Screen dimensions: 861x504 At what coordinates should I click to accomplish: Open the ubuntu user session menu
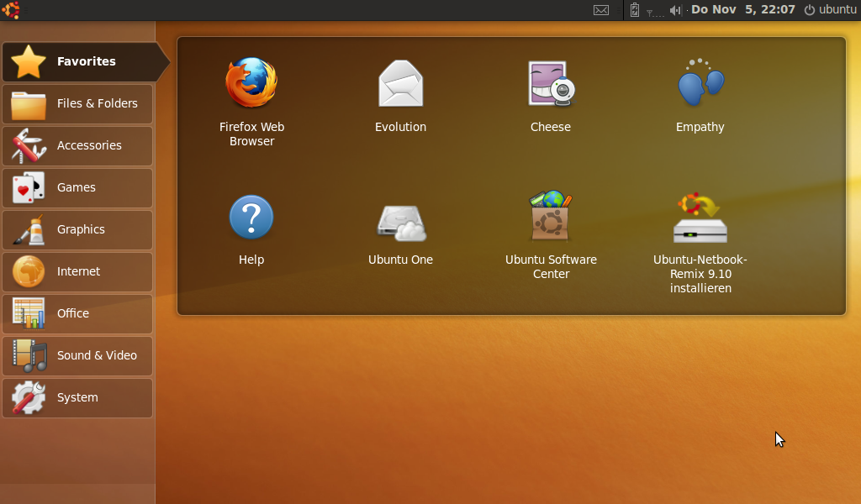tap(830, 9)
